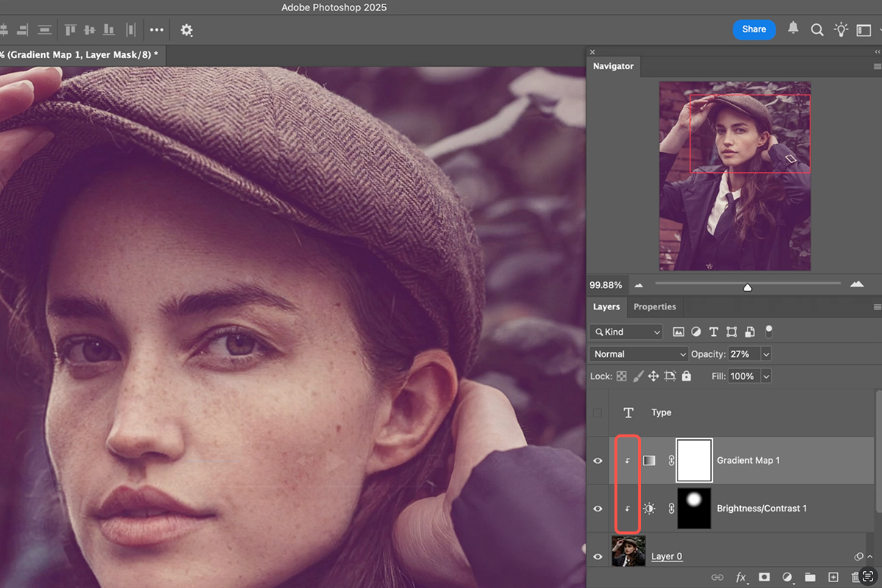882x588 pixels.
Task: Click the align bottom edges icon
Action: pyautogui.click(x=109, y=30)
